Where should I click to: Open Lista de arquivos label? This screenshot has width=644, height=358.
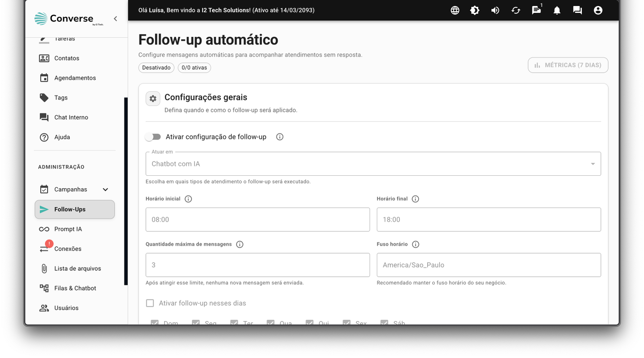click(x=78, y=269)
